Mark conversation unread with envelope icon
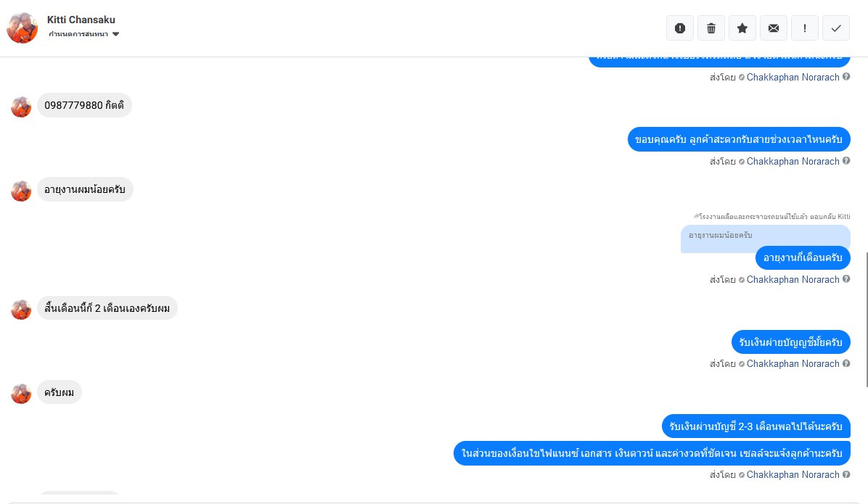 [x=774, y=28]
